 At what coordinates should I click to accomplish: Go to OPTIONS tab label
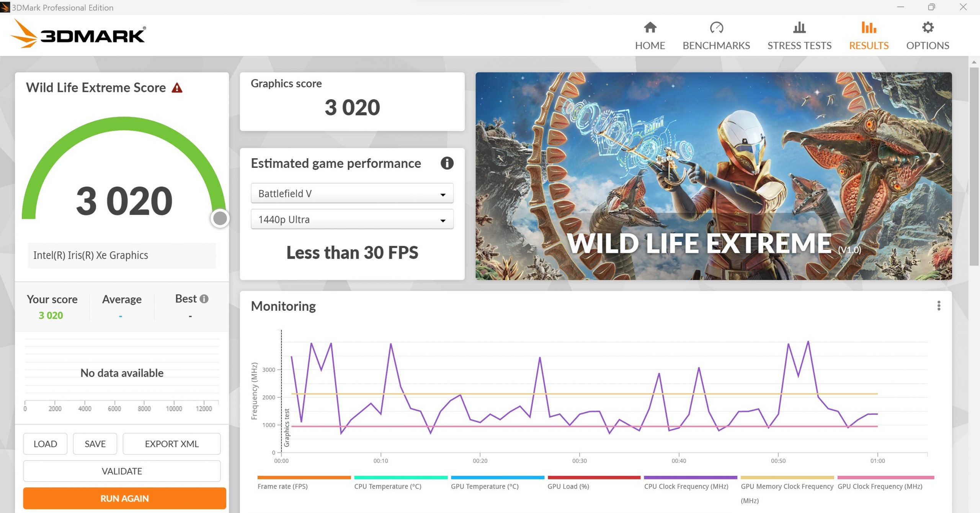point(928,46)
